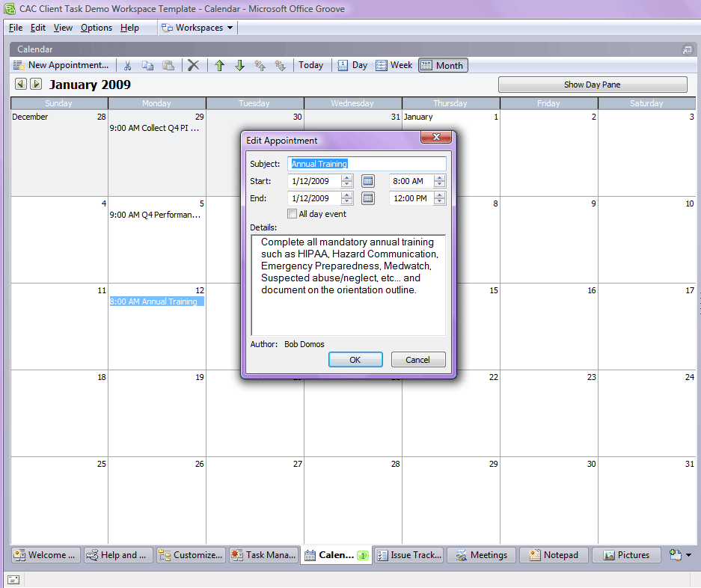The image size is (701, 588).
Task: Click the Subject text field
Action: point(367,164)
